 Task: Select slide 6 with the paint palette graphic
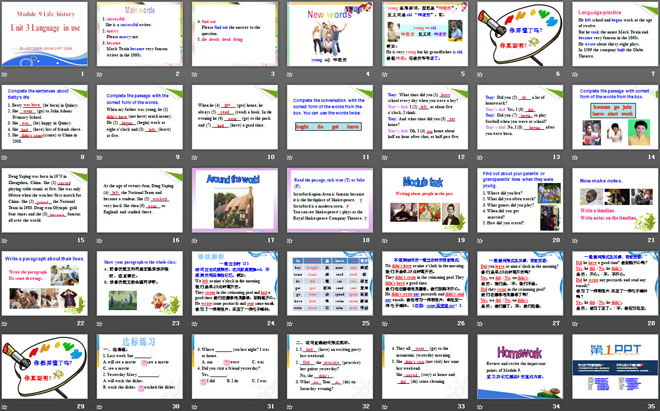(518, 37)
